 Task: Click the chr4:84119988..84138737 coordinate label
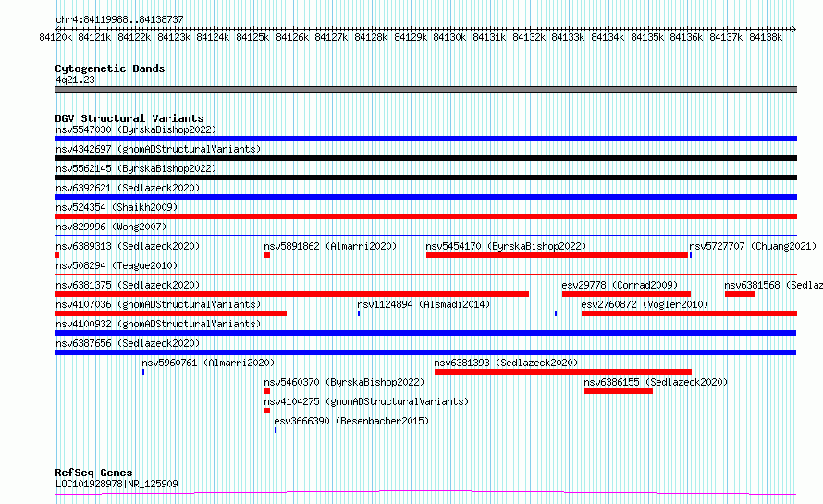(x=119, y=19)
